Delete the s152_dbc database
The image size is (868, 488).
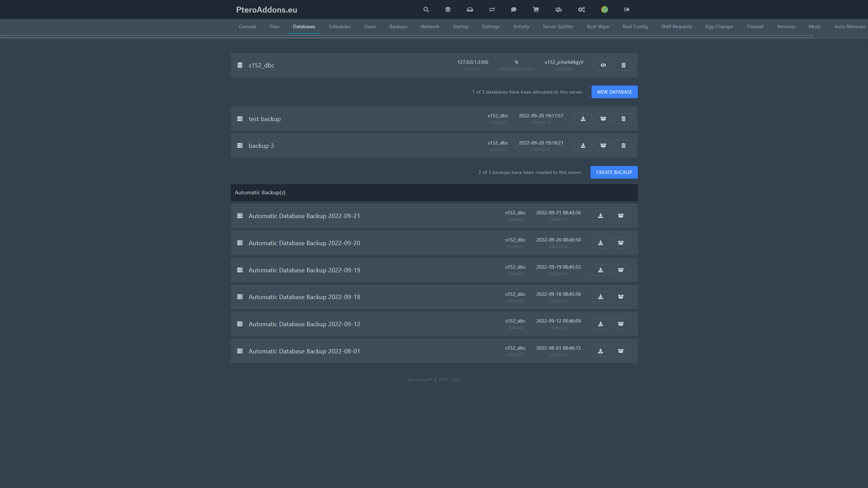pos(623,65)
